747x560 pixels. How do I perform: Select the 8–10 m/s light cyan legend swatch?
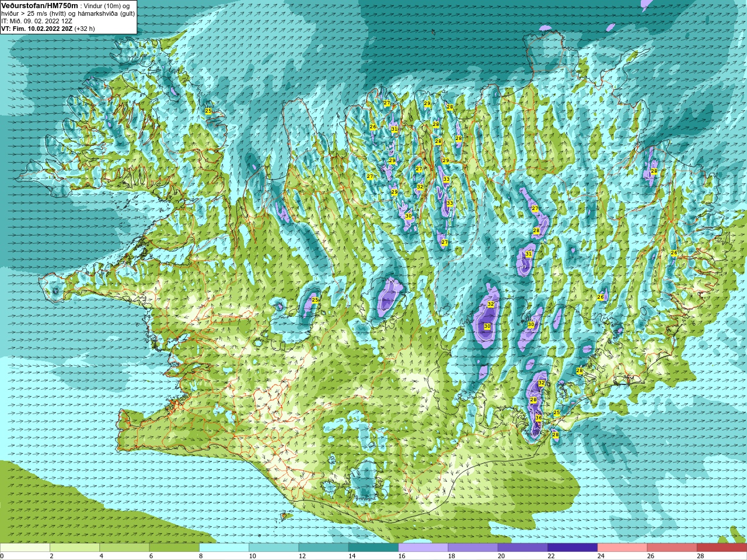coord(224,548)
